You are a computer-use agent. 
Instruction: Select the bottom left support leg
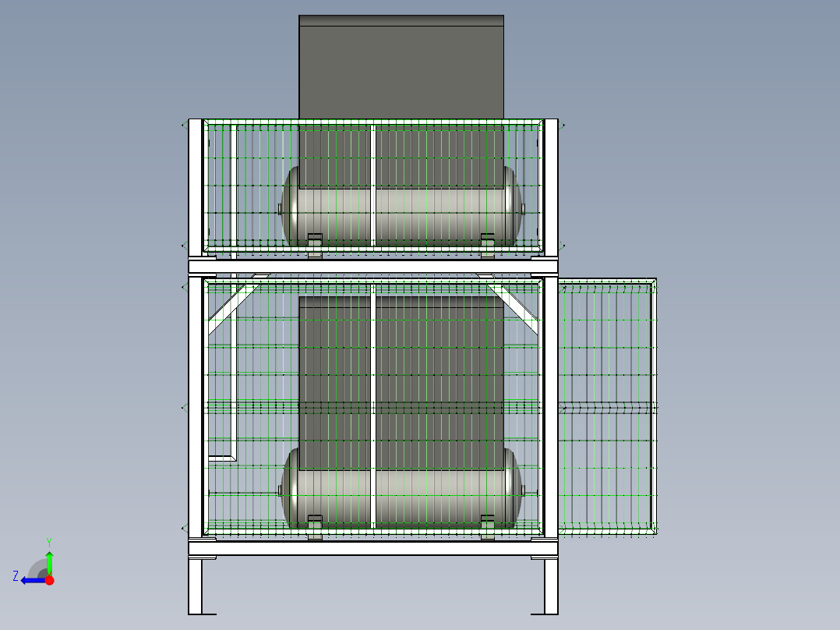pos(196,585)
